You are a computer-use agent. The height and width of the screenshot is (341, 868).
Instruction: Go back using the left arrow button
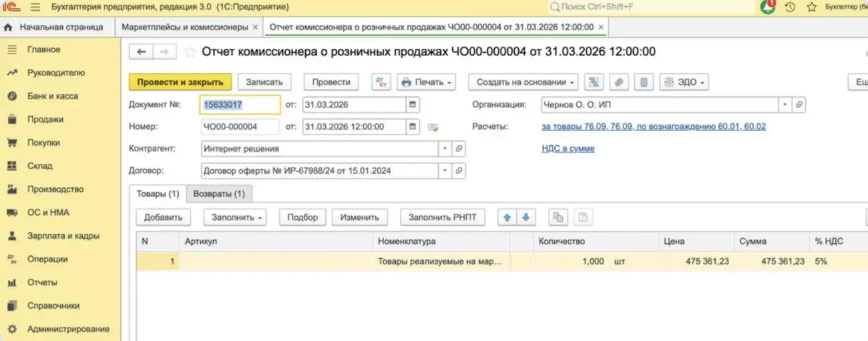pos(141,51)
